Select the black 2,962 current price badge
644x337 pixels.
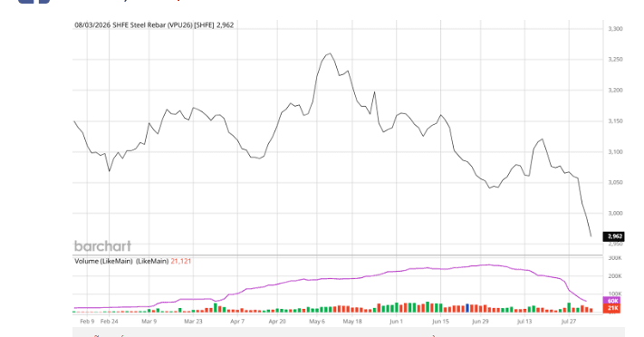[613, 236]
